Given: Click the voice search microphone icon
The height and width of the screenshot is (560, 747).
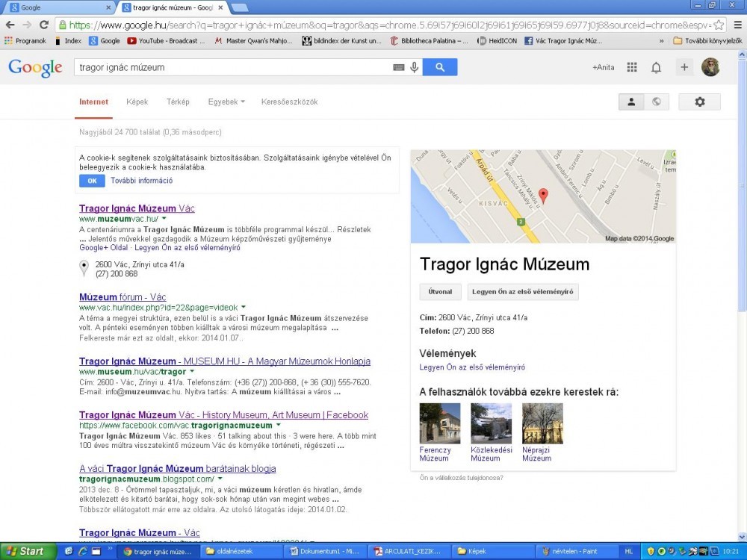Looking at the screenshot, I should tap(414, 67).
